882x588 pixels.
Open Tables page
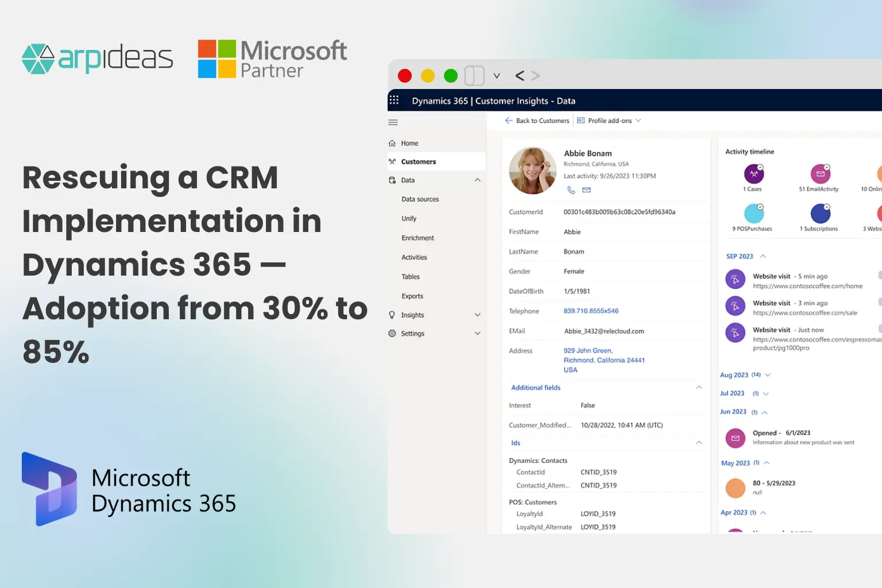pyautogui.click(x=411, y=277)
